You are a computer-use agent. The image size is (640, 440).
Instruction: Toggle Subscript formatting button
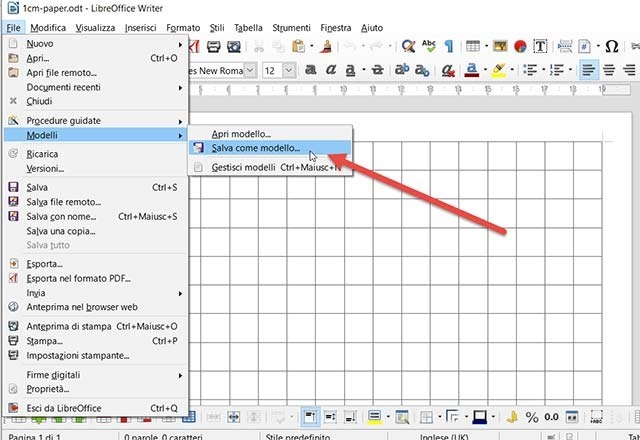(422, 71)
